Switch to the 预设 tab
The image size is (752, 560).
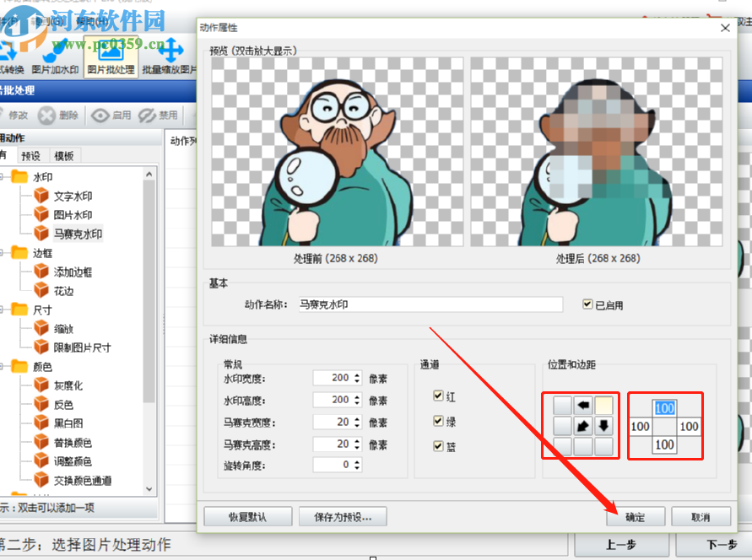pos(30,156)
